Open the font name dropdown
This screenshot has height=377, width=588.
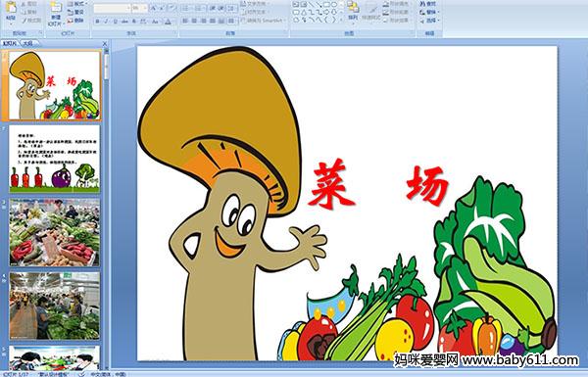[x=113, y=8]
